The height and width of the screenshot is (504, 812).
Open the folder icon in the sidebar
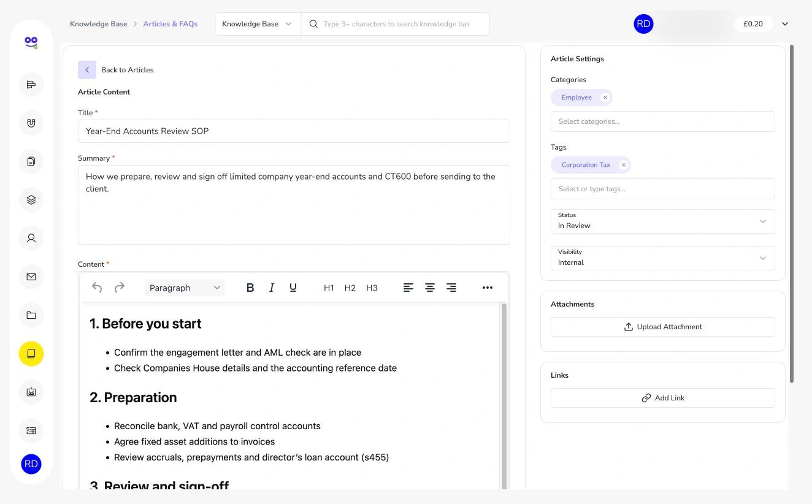pos(31,315)
